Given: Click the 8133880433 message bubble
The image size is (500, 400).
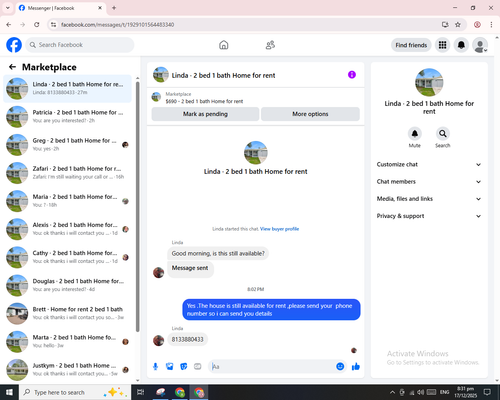Looking at the screenshot, I should pos(187,339).
